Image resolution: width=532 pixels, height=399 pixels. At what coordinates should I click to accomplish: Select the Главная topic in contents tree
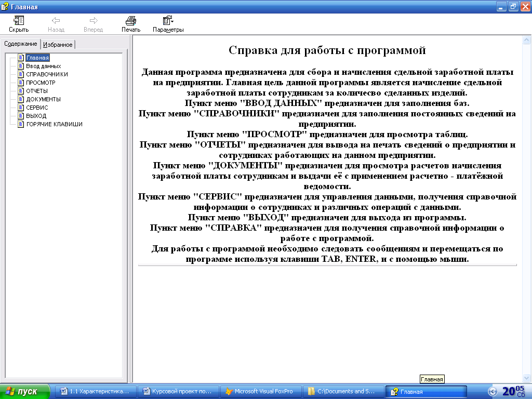pos(37,58)
